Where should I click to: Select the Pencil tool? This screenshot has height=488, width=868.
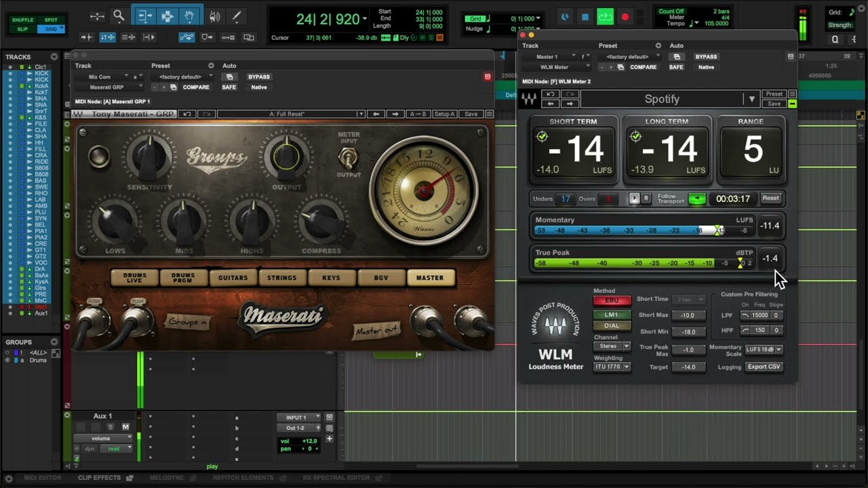pos(237,16)
